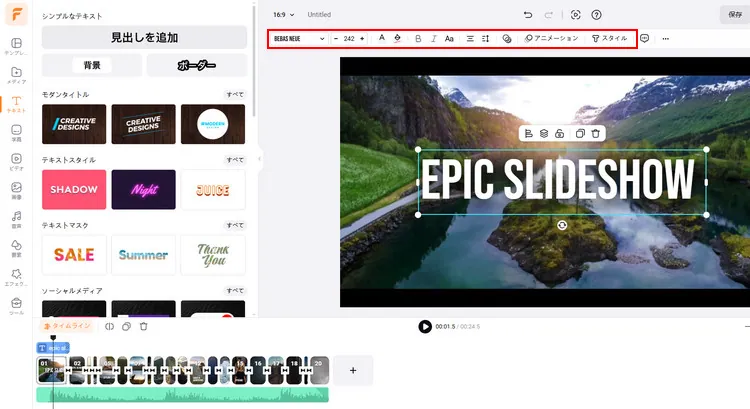The height and width of the screenshot is (409, 750).
Task: Open the Media panel in sidebar
Action: [x=16, y=75]
